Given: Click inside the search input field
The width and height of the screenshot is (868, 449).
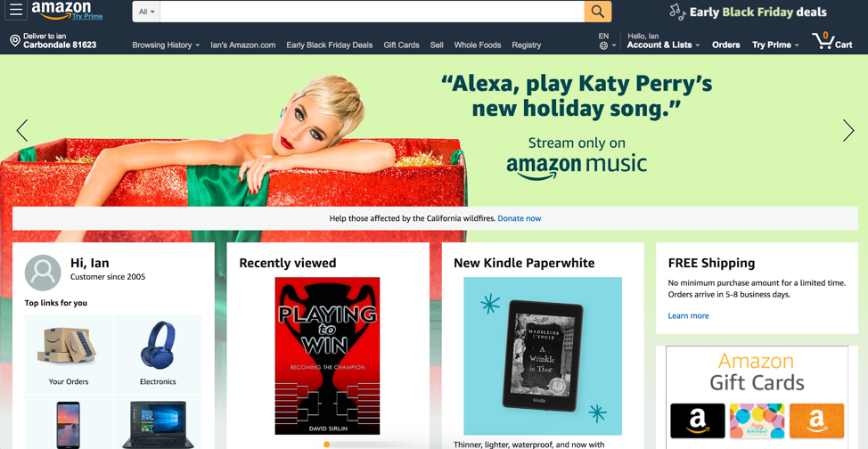Looking at the screenshot, I should (372, 12).
